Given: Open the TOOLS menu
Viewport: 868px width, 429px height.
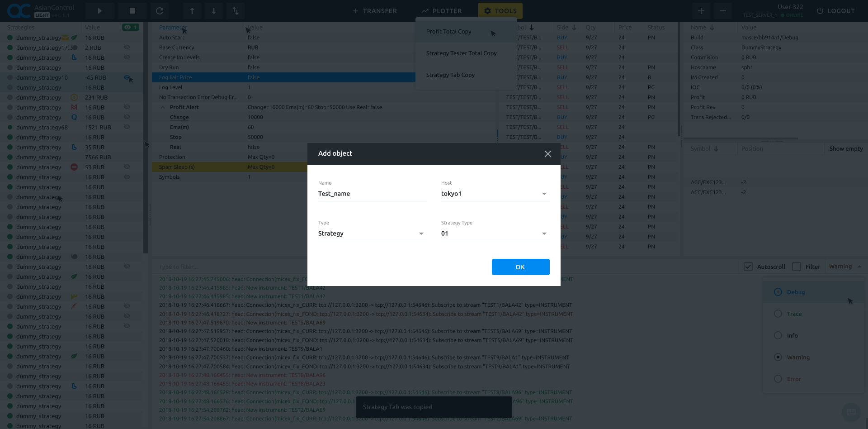Looking at the screenshot, I should pos(500,10).
